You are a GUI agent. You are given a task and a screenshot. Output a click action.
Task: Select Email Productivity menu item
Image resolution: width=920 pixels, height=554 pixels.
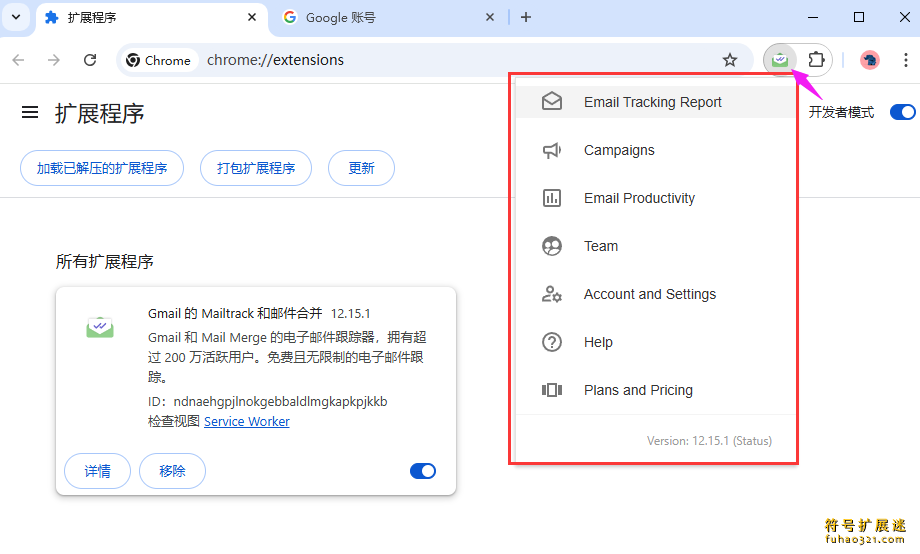tap(655, 198)
